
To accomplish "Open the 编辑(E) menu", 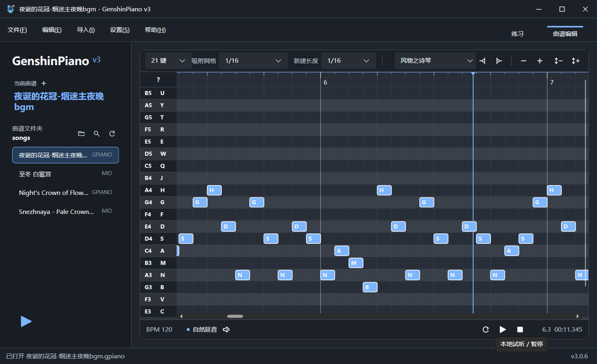I will click(x=52, y=30).
